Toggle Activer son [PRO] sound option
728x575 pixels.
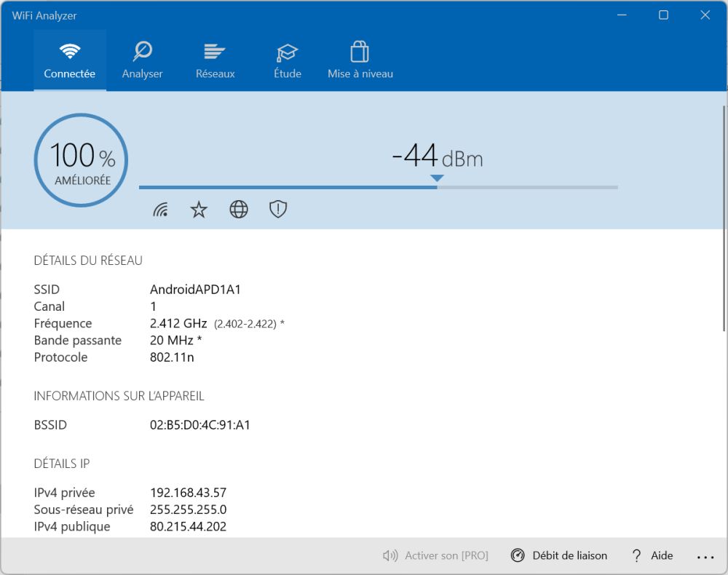435,556
